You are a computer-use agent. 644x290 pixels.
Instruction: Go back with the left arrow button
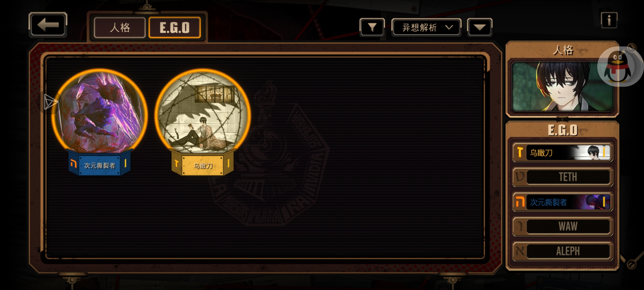tap(48, 25)
